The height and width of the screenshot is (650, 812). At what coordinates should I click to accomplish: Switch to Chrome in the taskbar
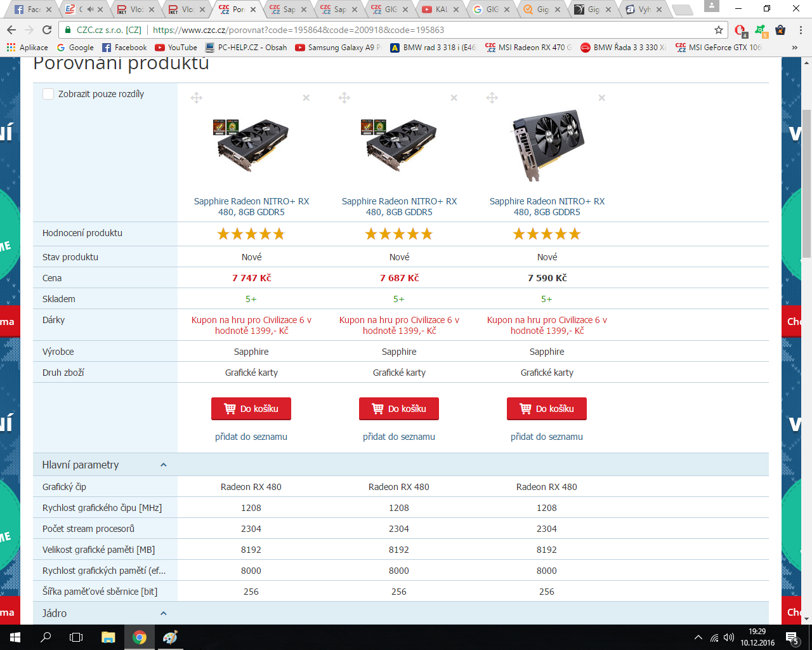pyautogui.click(x=139, y=637)
